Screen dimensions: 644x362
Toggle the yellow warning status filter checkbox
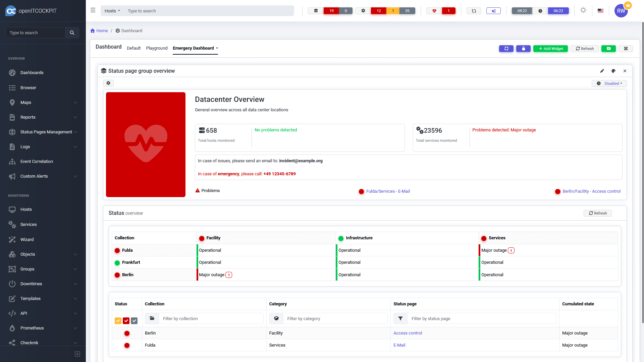click(x=118, y=321)
